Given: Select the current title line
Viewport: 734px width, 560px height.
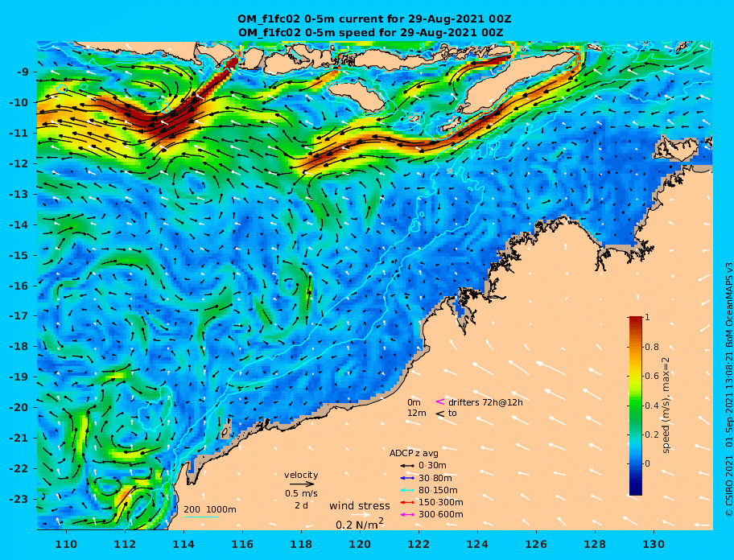Looking at the screenshot, I should pyautogui.click(x=374, y=19).
